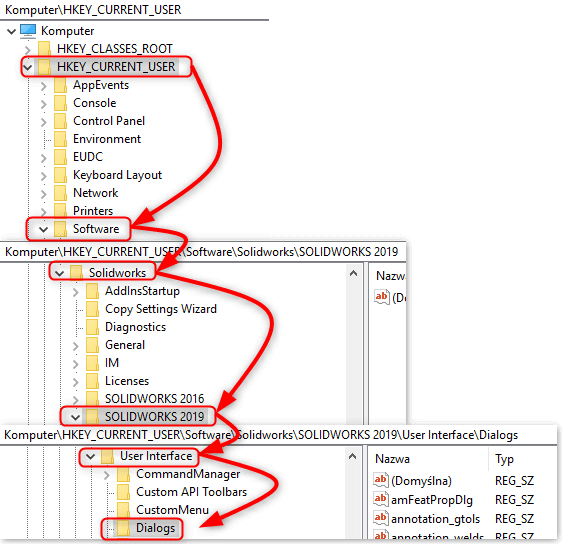Image resolution: width=562 pixels, height=544 pixels.
Task: Expand the AppEvents key
Action: coord(43,86)
